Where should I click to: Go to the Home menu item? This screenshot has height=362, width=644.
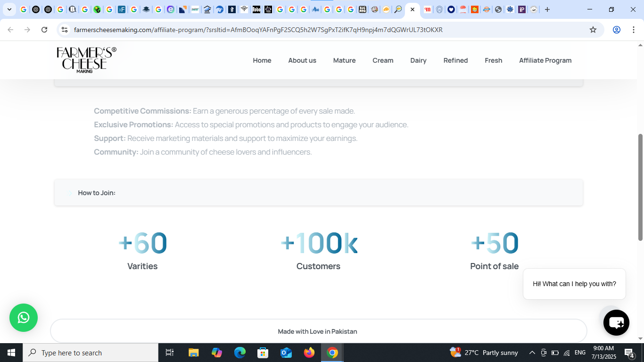coord(262,60)
